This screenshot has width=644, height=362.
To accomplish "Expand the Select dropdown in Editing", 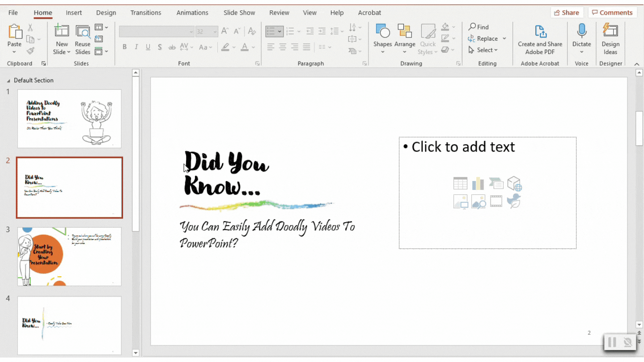I will (483, 50).
